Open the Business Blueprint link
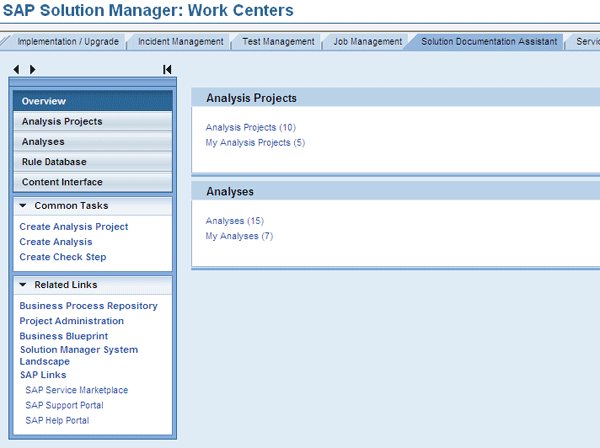Image resolution: width=600 pixels, height=448 pixels. coord(64,336)
